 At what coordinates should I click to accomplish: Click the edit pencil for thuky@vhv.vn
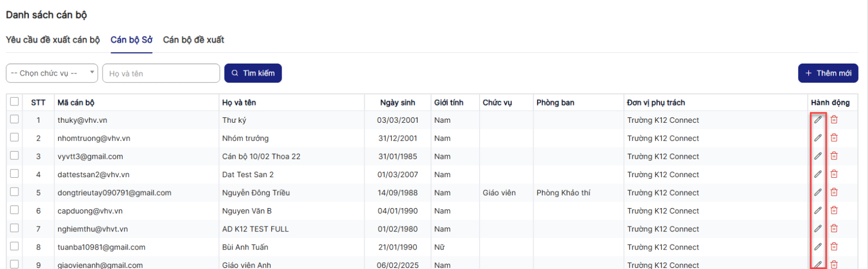coord(818,120)
